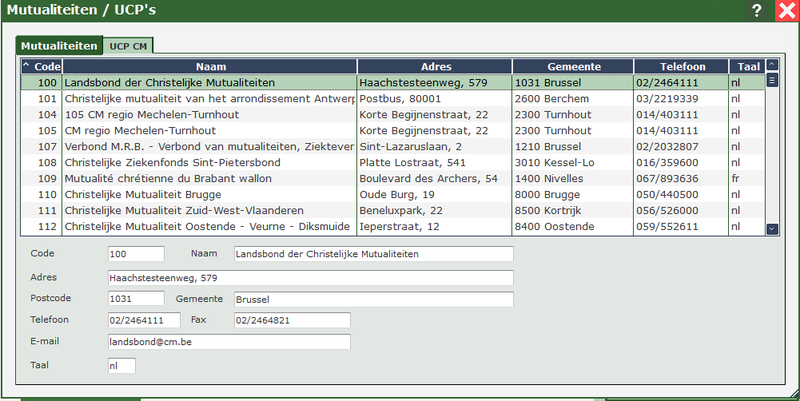Select the code 105 row cell
Screen dimensions: 800x401
pos(42,131)
